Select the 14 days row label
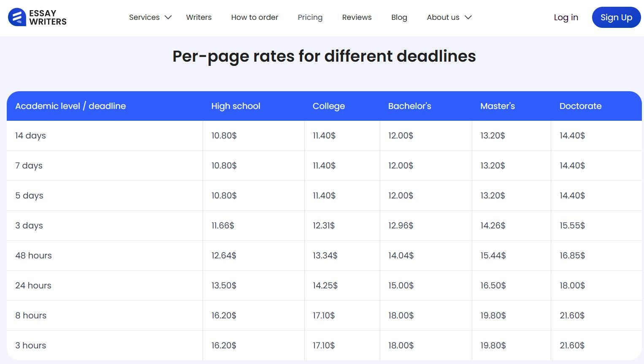The height and width of the screenshot is (364, 644). tap(30, 136)
